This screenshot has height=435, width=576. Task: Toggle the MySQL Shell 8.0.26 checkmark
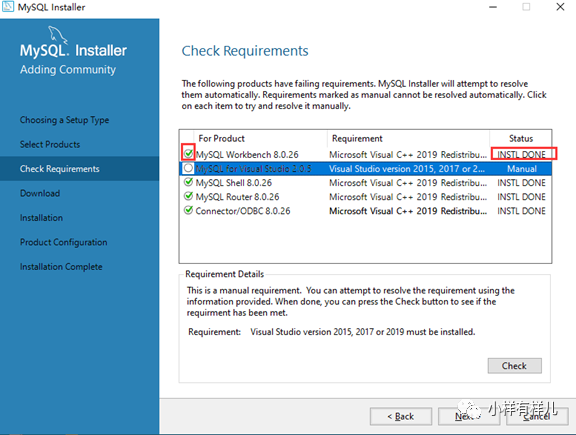pyautogui.click(x=188, y=182)
